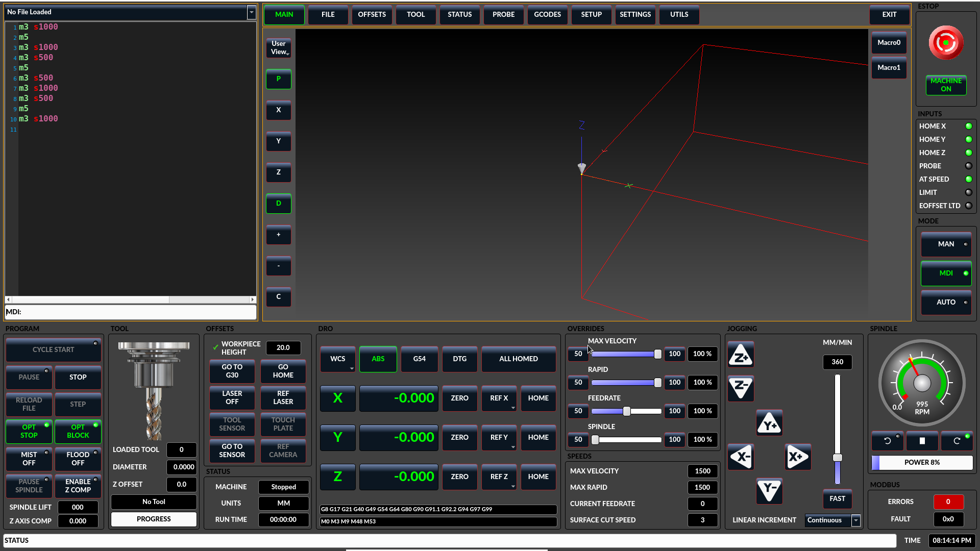
Task: Open the OFFSETS tab
Action: coord(372,15)
